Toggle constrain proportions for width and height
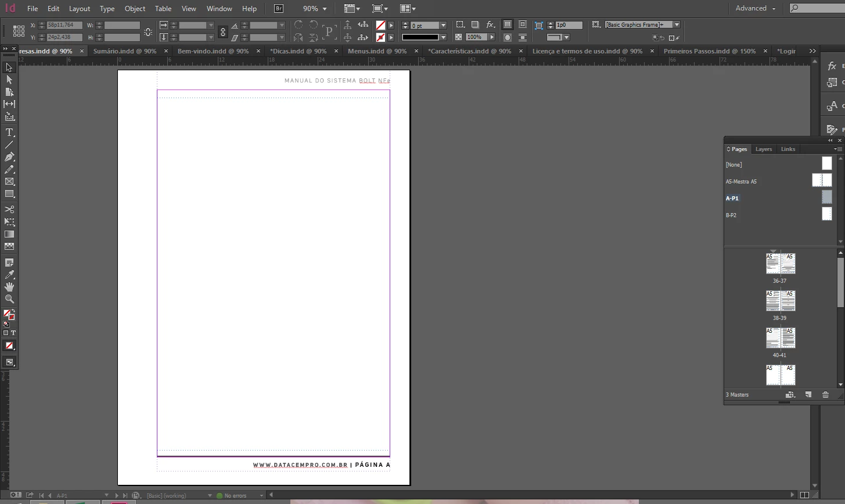Screen dimensions: 845x504 (x=148, y=32)
